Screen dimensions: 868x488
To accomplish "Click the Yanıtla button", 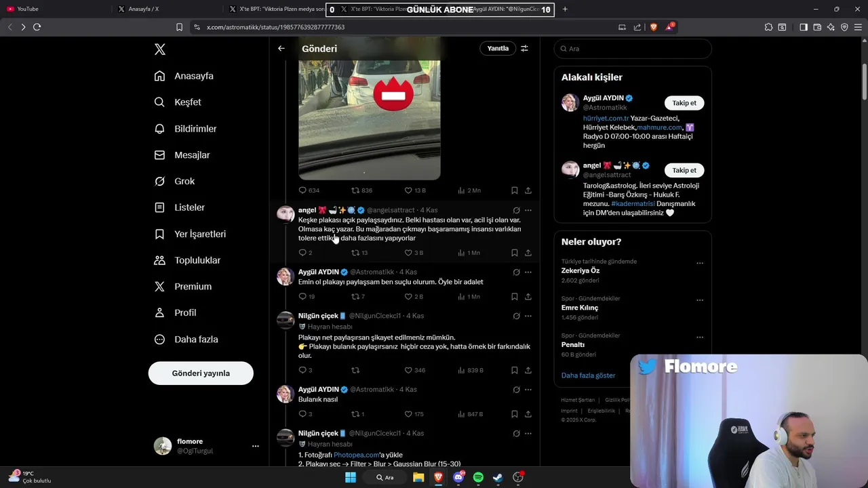I will coord(498,48).
